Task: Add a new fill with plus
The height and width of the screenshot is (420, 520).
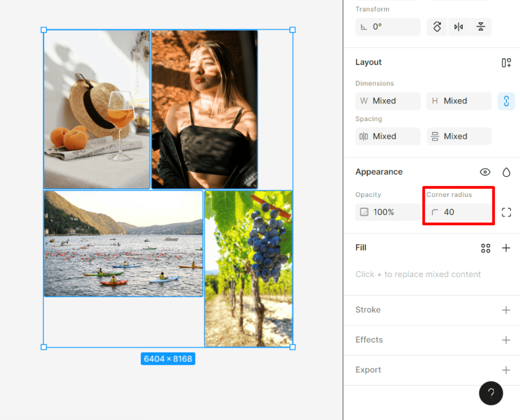Action: 506,248
